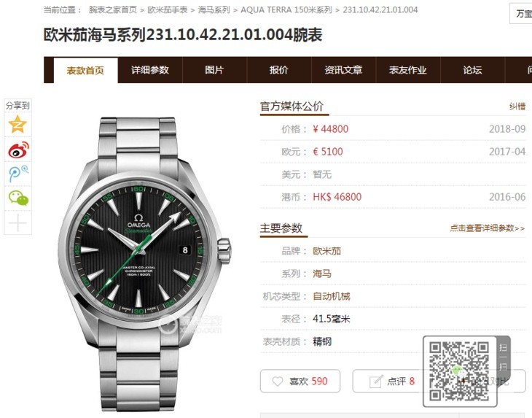Click the 点评 review button
Viewport: 532px width, 418px height.
point(388,381)
